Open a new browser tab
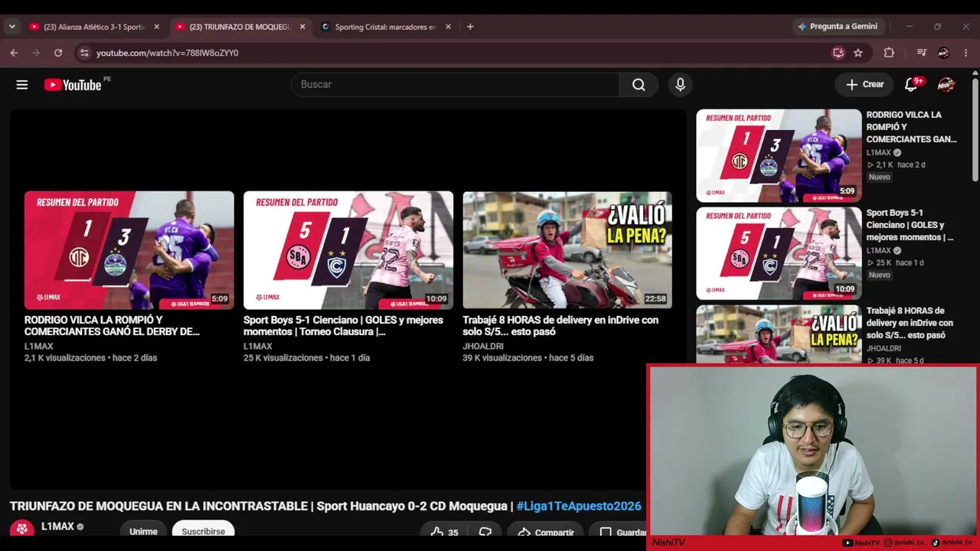The image size is (980, 551). point(470,27)
